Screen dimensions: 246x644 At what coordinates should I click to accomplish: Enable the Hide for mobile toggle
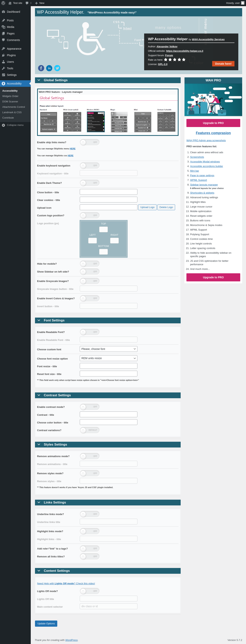(x=90, y=264)
